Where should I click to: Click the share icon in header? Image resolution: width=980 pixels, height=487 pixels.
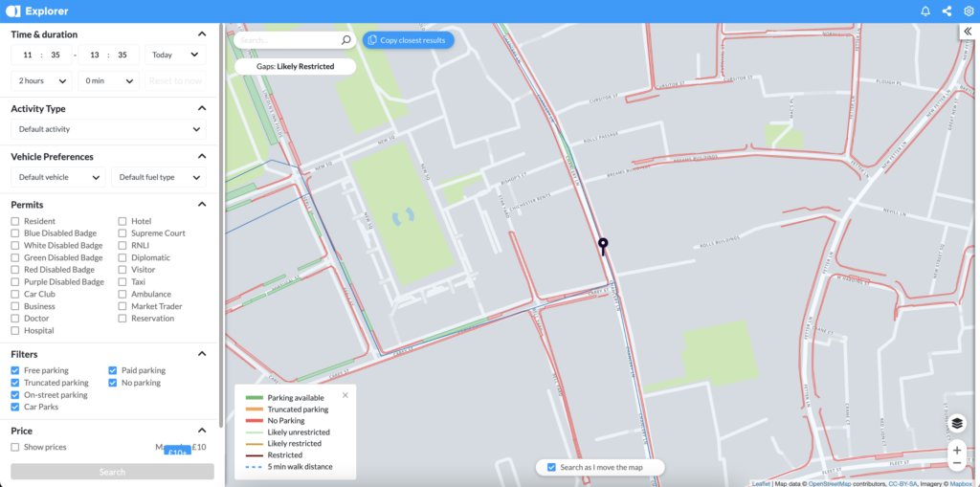coord(947,11)
